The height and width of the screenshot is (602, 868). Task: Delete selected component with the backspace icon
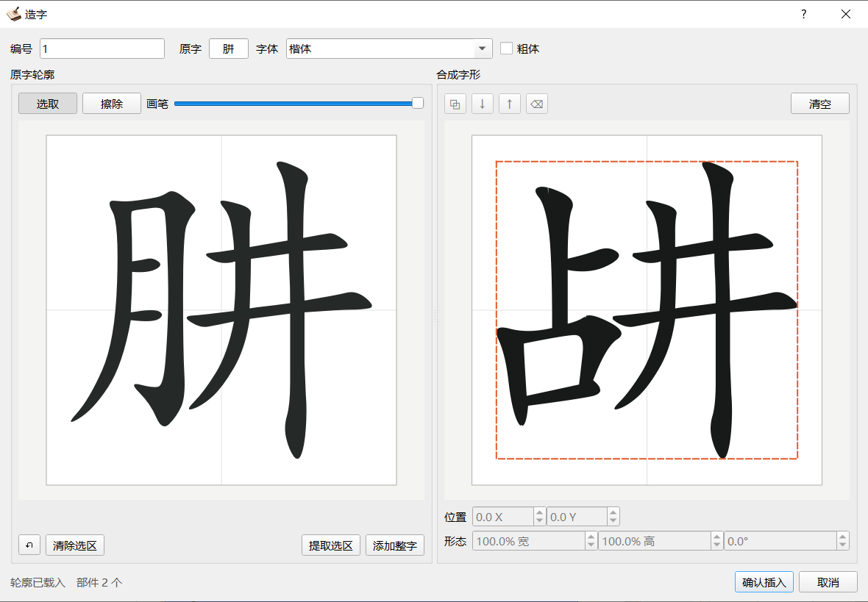[x=536, y=104]
